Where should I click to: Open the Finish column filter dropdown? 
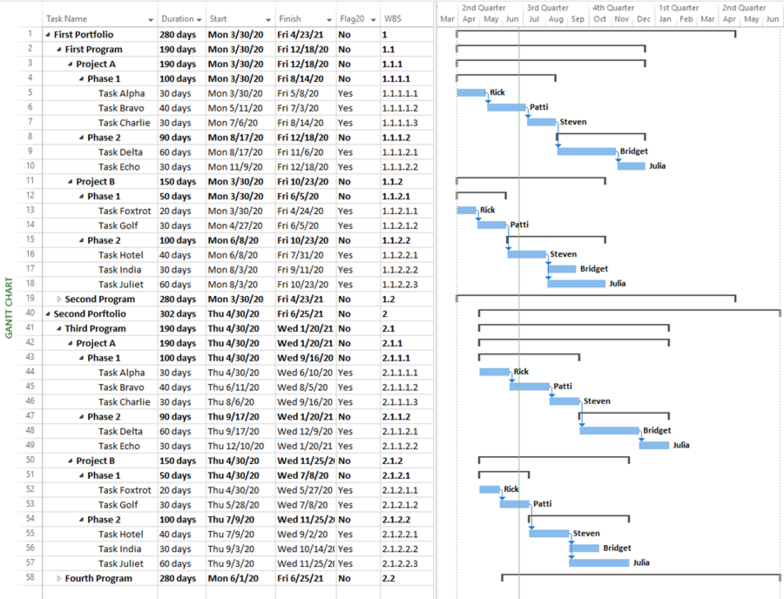point(329,20)
